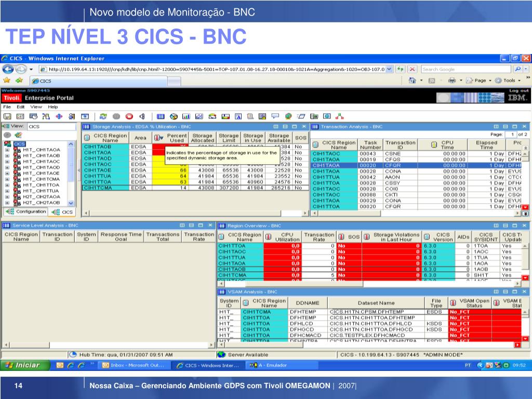Click the Storage Available column header
532x399 pixels.
[278, 138]
